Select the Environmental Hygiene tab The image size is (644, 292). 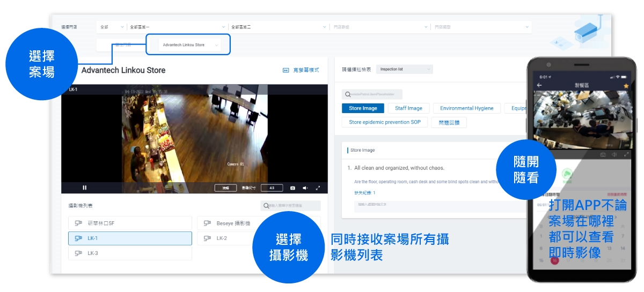(467, 108)
